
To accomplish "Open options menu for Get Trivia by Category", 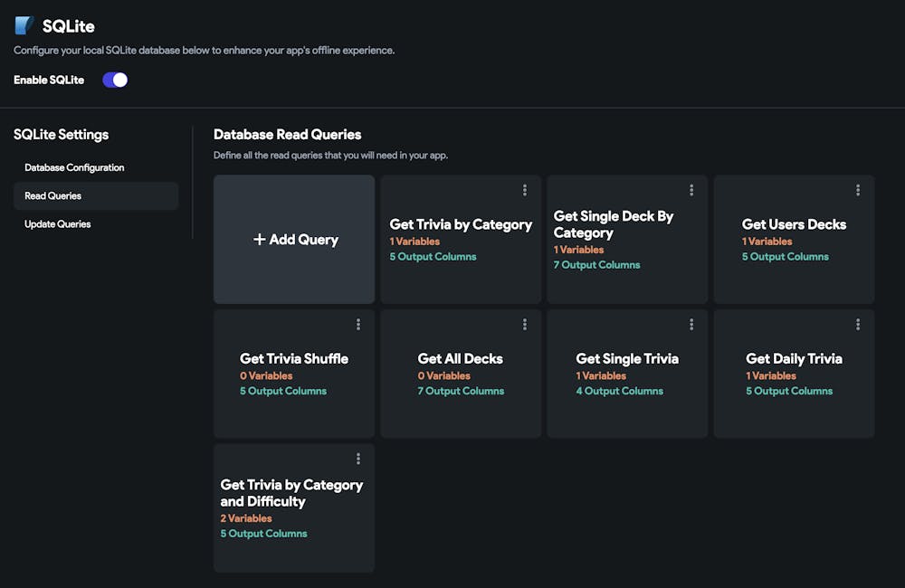I will pyautogui.click(x=525, y=190).
